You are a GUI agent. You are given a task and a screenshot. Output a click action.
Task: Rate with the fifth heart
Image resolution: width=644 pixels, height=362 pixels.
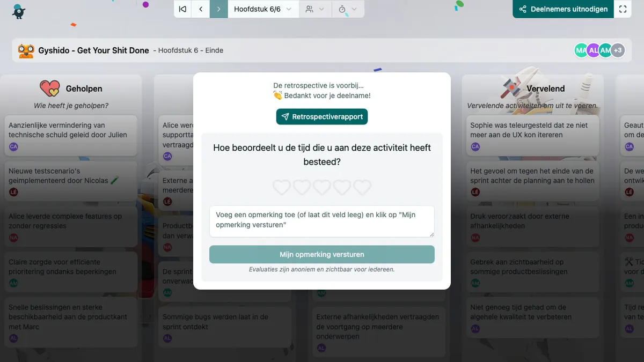362,187
